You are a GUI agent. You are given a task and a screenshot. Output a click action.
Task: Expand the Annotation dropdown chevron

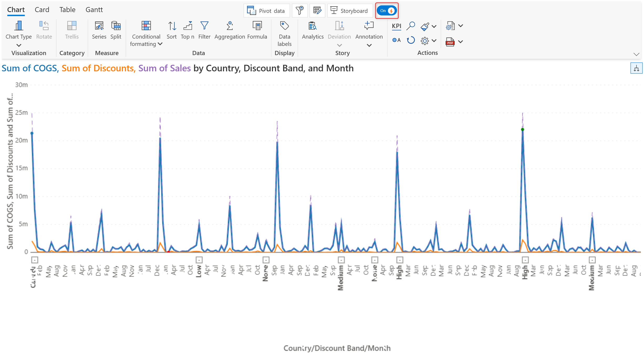(x=369, y=45)
